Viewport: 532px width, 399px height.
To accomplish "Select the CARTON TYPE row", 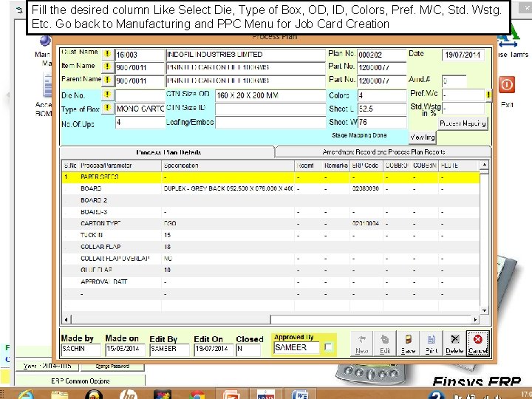I will (270, 224).
